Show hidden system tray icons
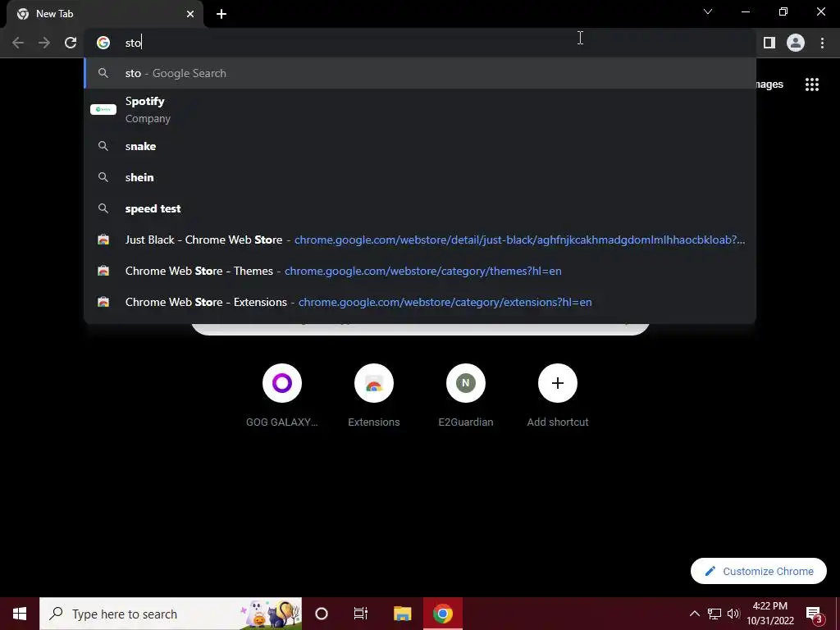 694,614
